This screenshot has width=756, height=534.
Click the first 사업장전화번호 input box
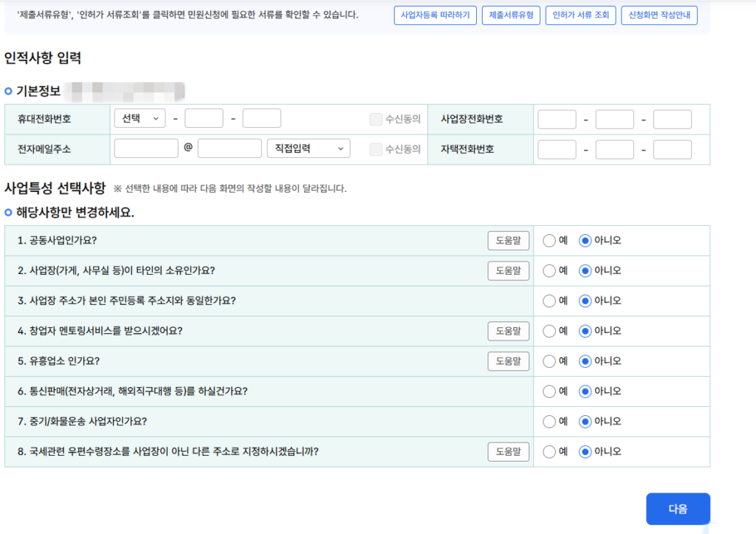(x=557, y=119)
